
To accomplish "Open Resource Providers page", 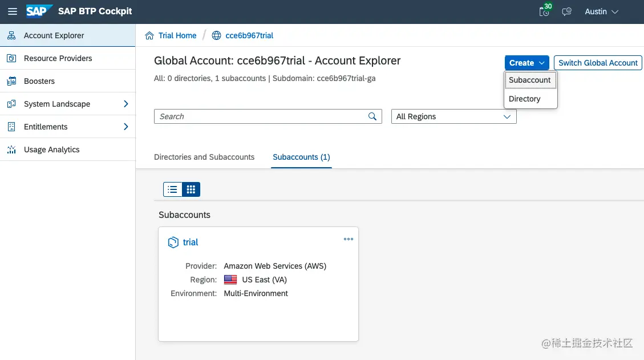I will pyautogui.click(x=68, y=58).
